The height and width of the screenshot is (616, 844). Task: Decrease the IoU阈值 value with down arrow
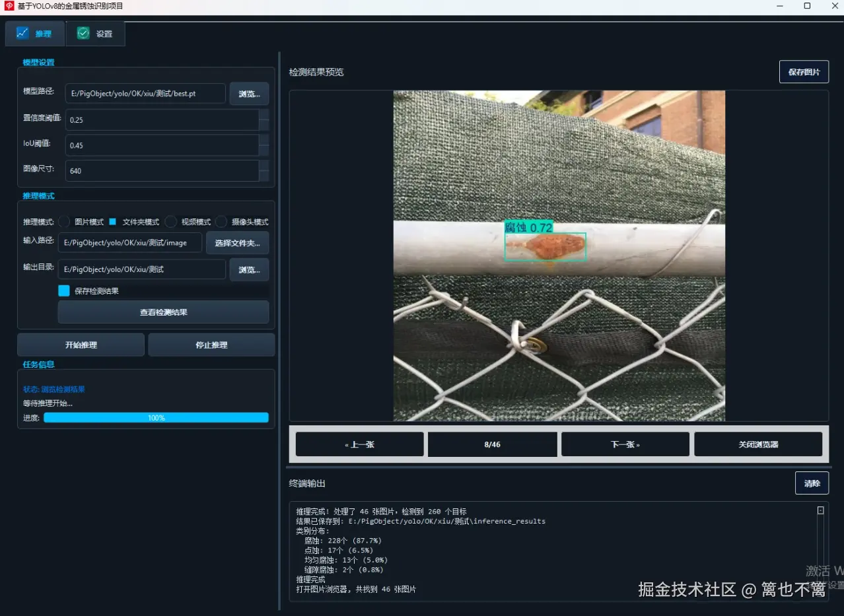point(264,150)
